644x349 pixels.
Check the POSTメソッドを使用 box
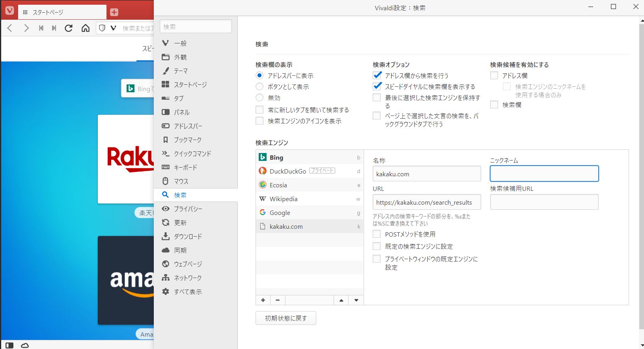377,234
